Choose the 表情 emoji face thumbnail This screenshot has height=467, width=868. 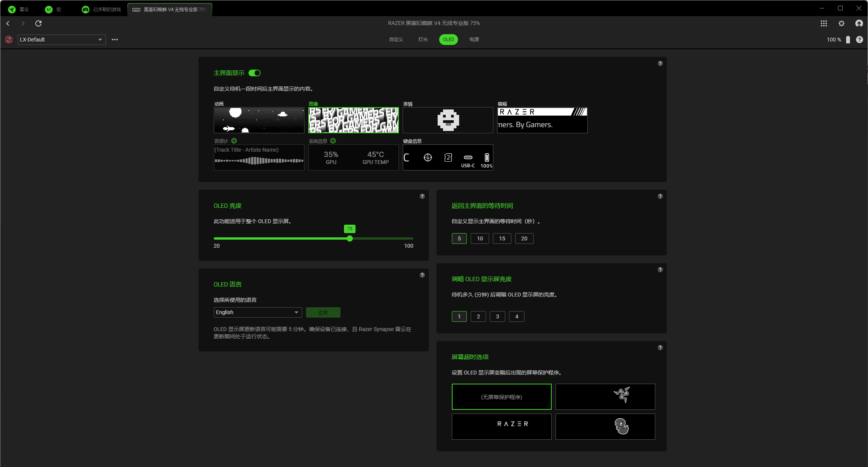(x=448, y=120)
